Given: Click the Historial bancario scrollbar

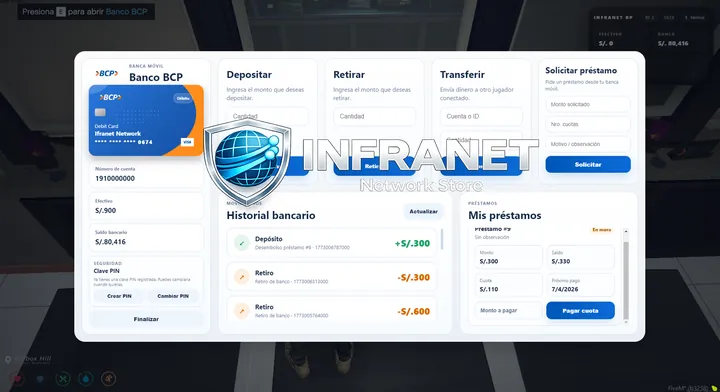Looking at the screenshot, I should (x=442, y=239).
